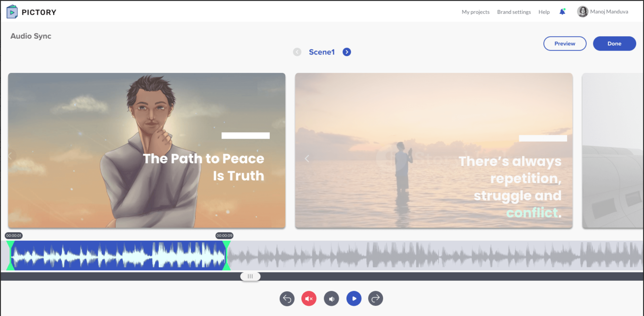This screenshot has height=316, width=644.
Task: Select the Path to Peace scene thumbnail
Action: tap(147, 150)
